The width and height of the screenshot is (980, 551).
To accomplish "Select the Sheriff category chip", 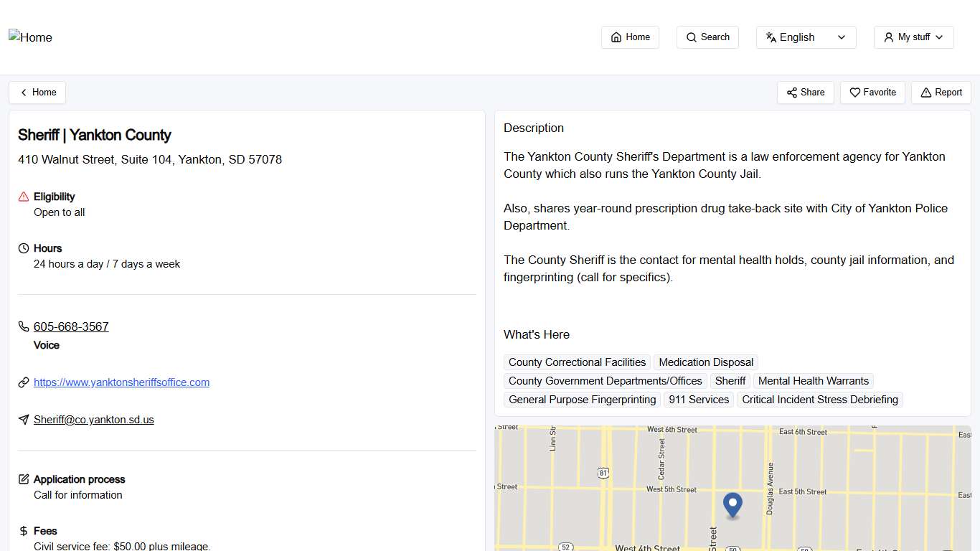I will [x=730, y=381].
